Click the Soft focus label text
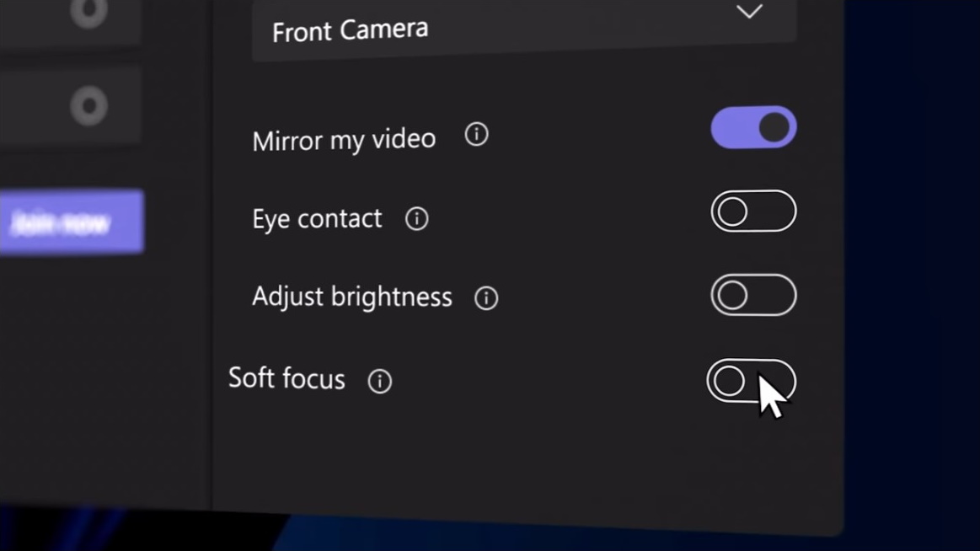980x551 pixels. point(287,379)
